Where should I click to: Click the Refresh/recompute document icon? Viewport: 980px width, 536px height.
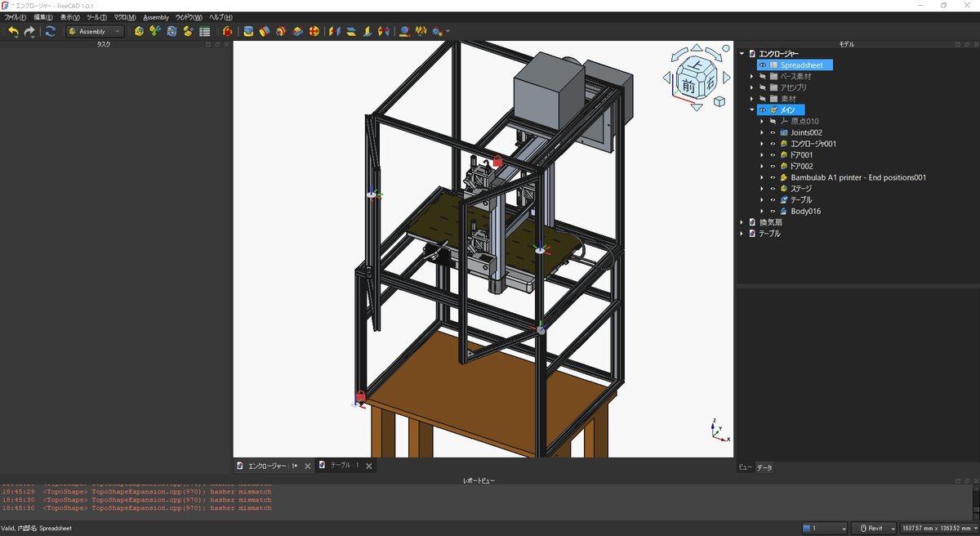51,31
